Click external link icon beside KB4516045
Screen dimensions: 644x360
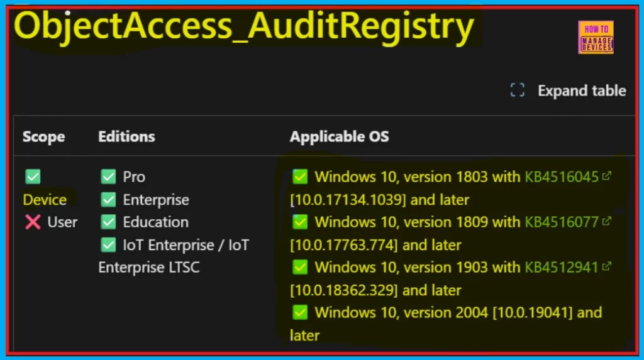[x=607, y=176]
